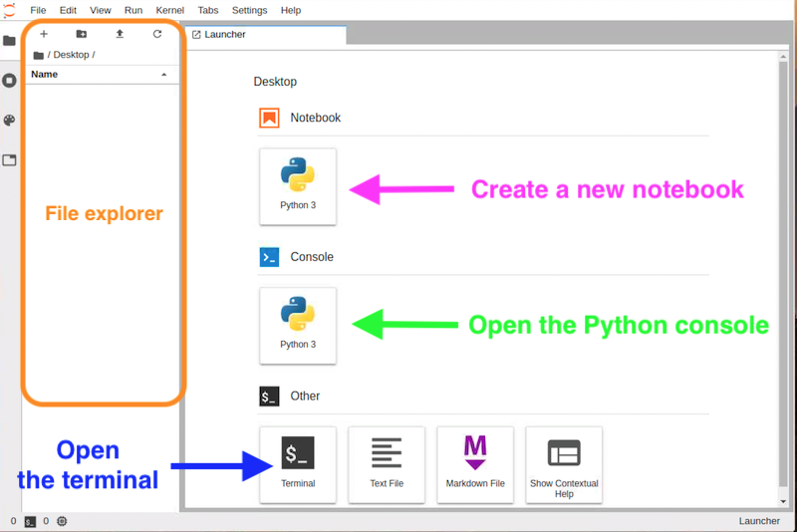Click the launcher scrollbar down arrow
Viewport: 797px width, 532px height.
[x=783, y=501]
